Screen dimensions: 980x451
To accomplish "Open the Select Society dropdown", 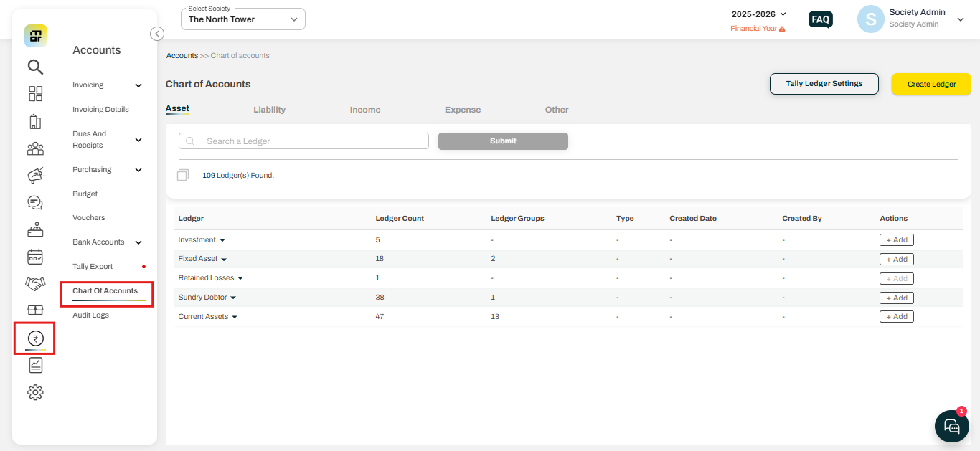I will pos(243,19).
